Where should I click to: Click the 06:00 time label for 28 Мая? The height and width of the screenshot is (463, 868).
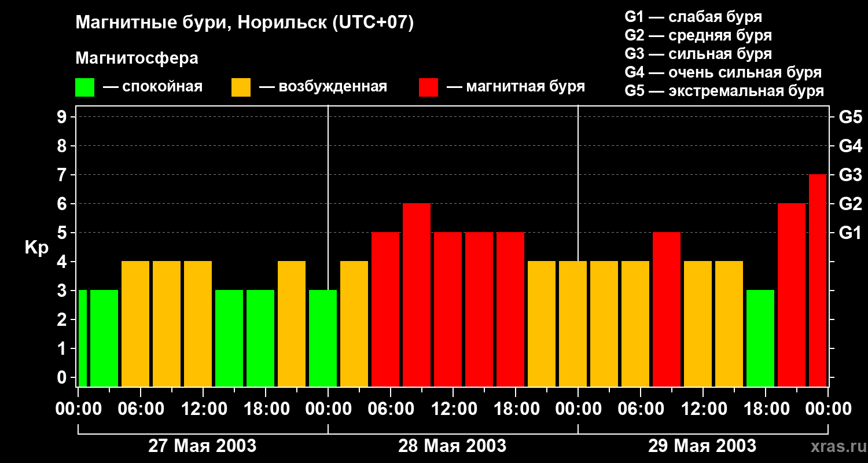click(391, 409)
